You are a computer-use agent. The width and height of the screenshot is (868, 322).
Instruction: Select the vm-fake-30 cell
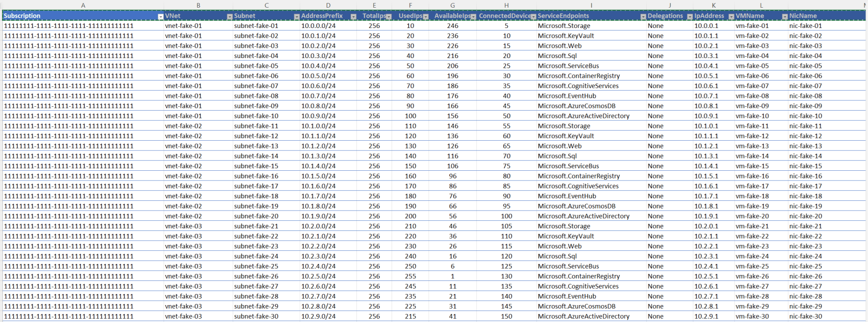click(752, 316)
